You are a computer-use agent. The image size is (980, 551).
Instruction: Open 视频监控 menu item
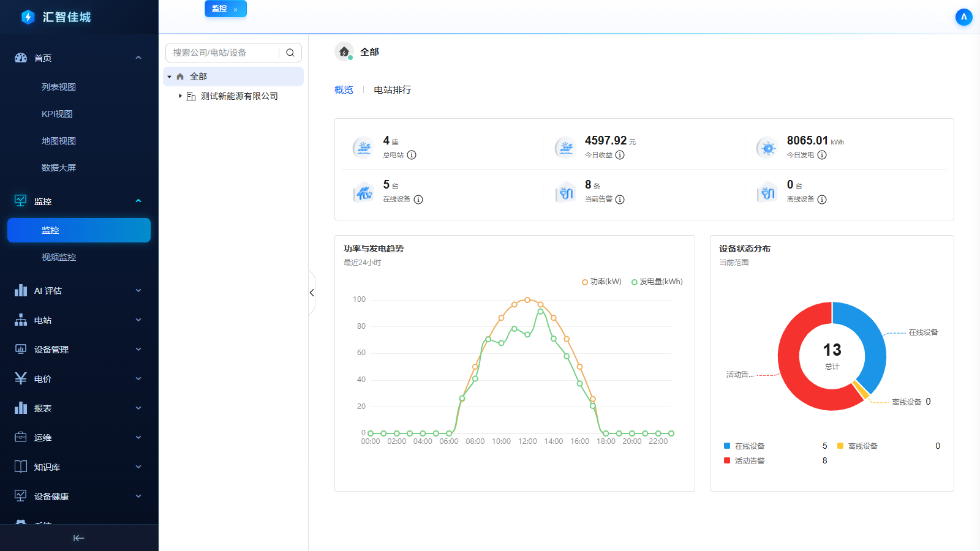(x=59, y=257)
